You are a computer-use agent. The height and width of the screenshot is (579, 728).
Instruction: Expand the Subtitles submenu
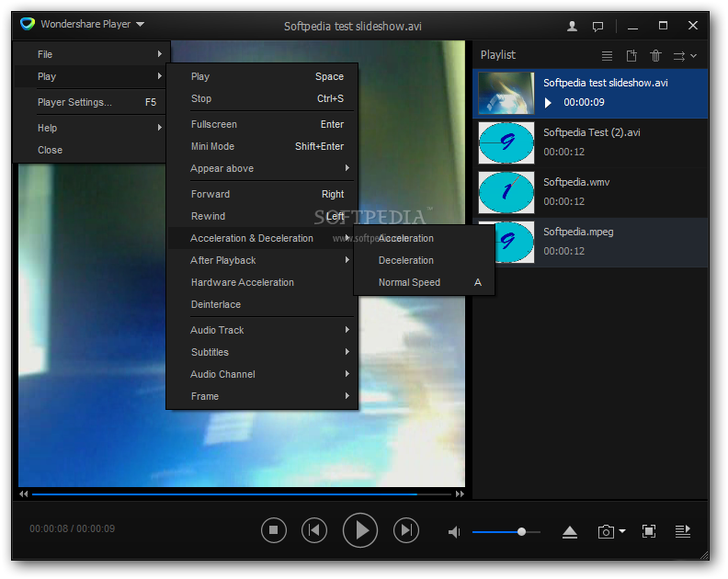263,352
